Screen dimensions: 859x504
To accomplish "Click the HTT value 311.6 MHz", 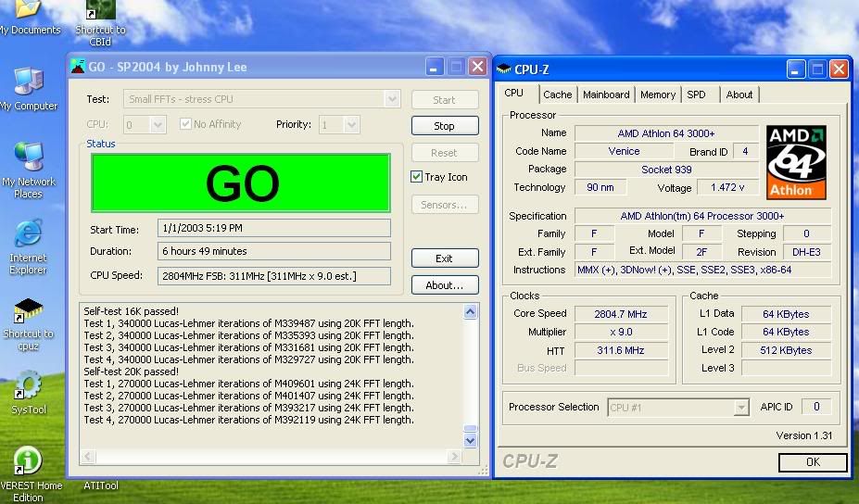I will pyautogui.click(x=621, y=350).
